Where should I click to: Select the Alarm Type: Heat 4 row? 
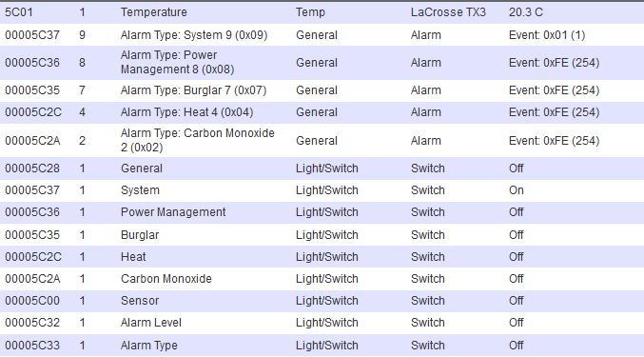click(322, 112)
